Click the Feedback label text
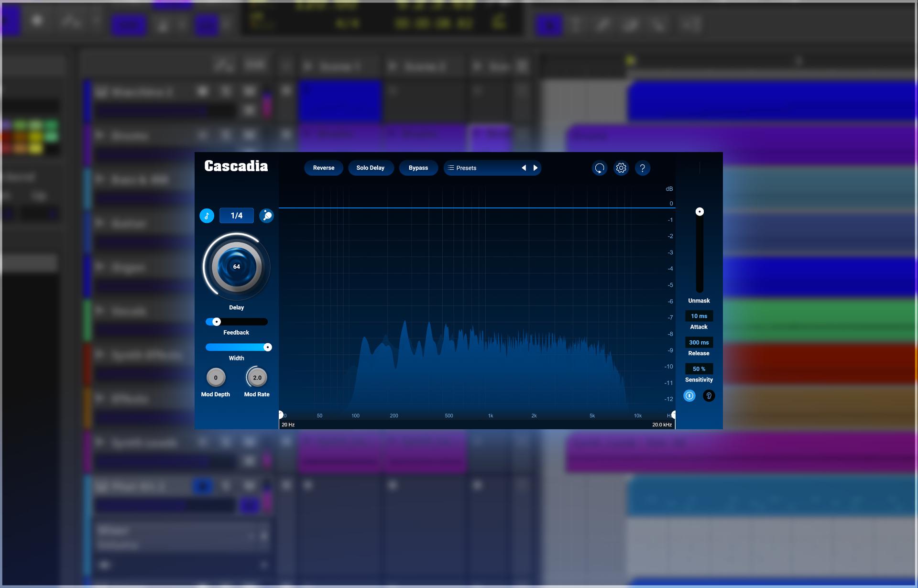The image size is (918, 588). [x=236, y=332]
